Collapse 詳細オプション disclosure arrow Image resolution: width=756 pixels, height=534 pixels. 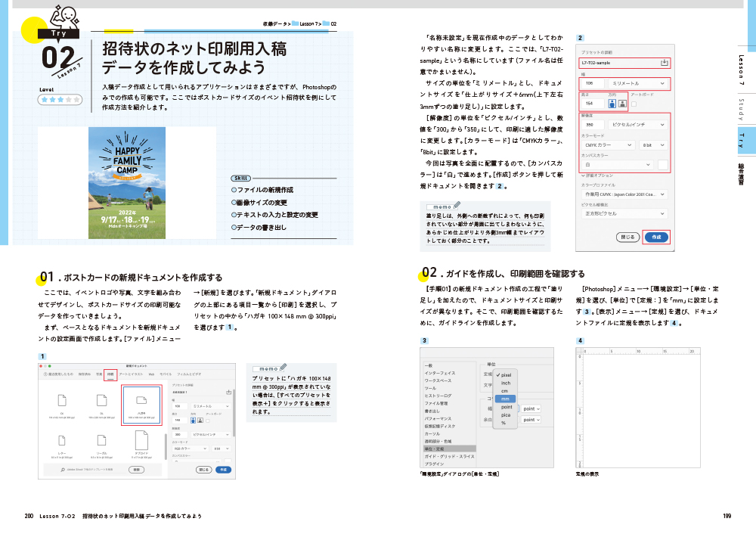(x=584, y=175)
